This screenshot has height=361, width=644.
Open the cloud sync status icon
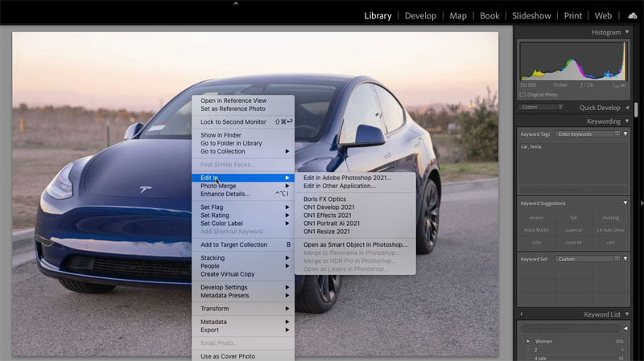click(x=633, y=15)
